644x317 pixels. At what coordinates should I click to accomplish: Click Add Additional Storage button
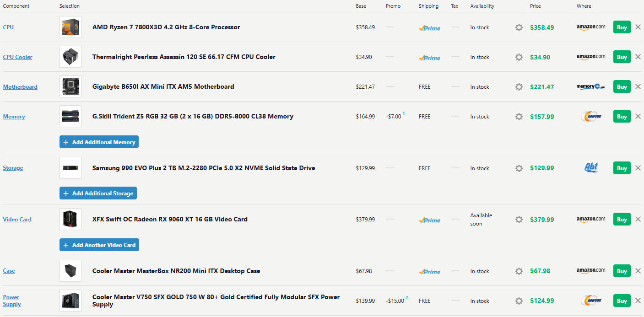(98, 193)
